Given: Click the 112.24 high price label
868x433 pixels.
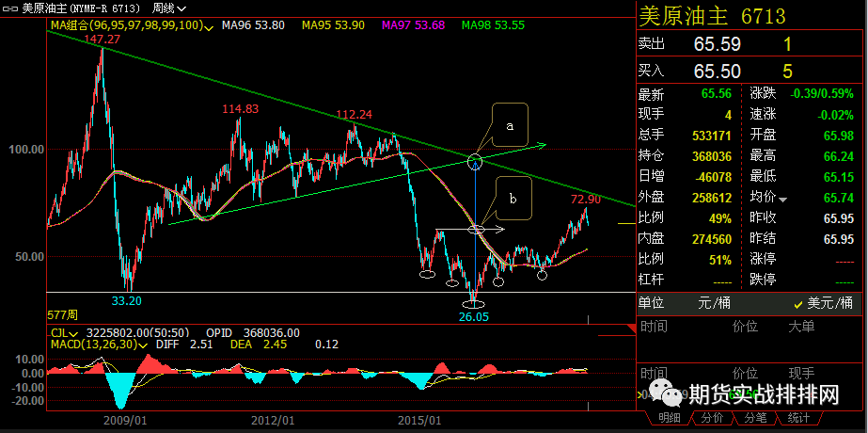Looking at the screenshot, I should click(x=355, y=115).
